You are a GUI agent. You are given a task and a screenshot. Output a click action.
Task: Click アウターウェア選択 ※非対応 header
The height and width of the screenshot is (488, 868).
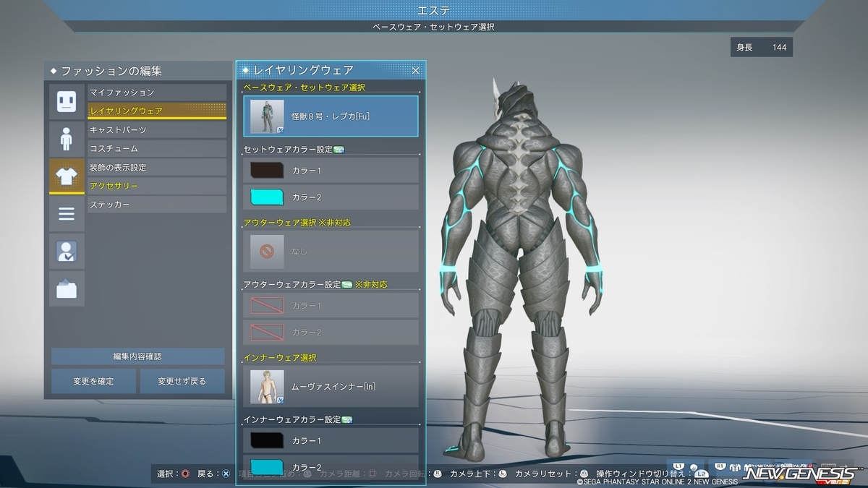297,223
